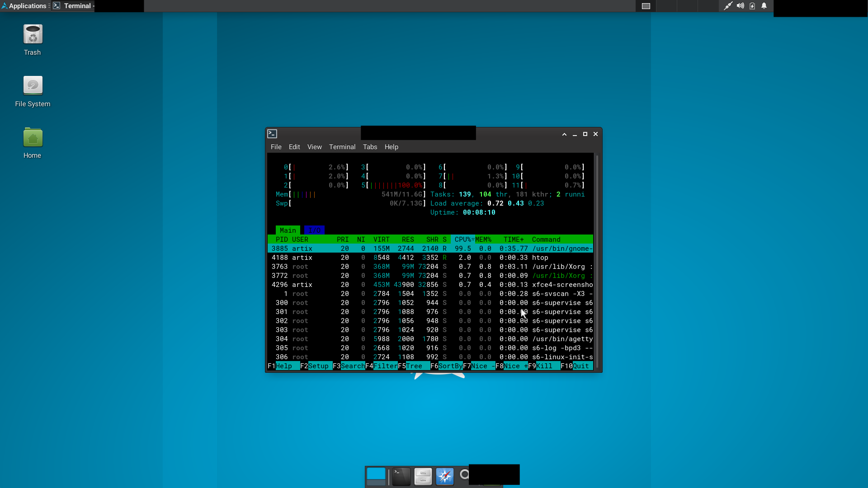Click F10 Quit in htop footer
868x488 pixels.
(577, 366)
